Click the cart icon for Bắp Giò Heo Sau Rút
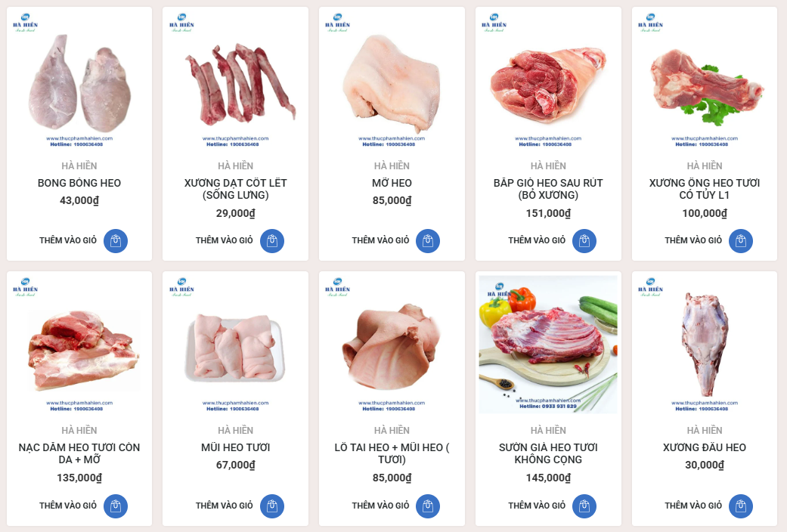 click(584, 241)
